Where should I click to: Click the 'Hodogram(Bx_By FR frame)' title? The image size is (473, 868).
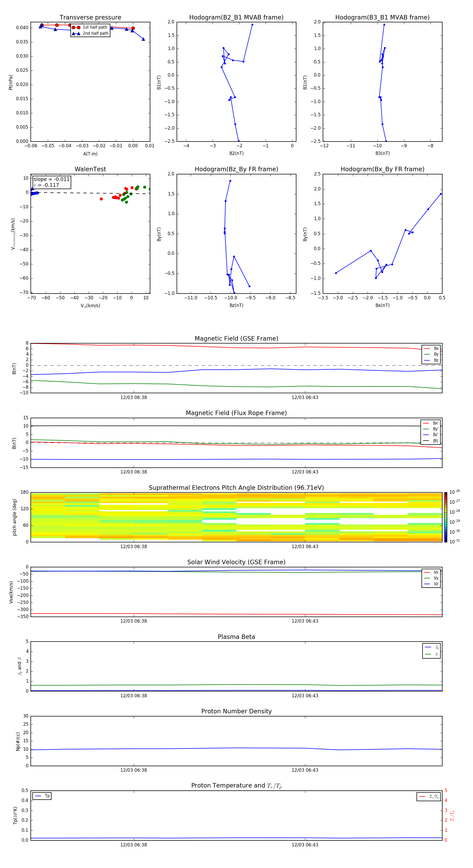pos(382,169)
